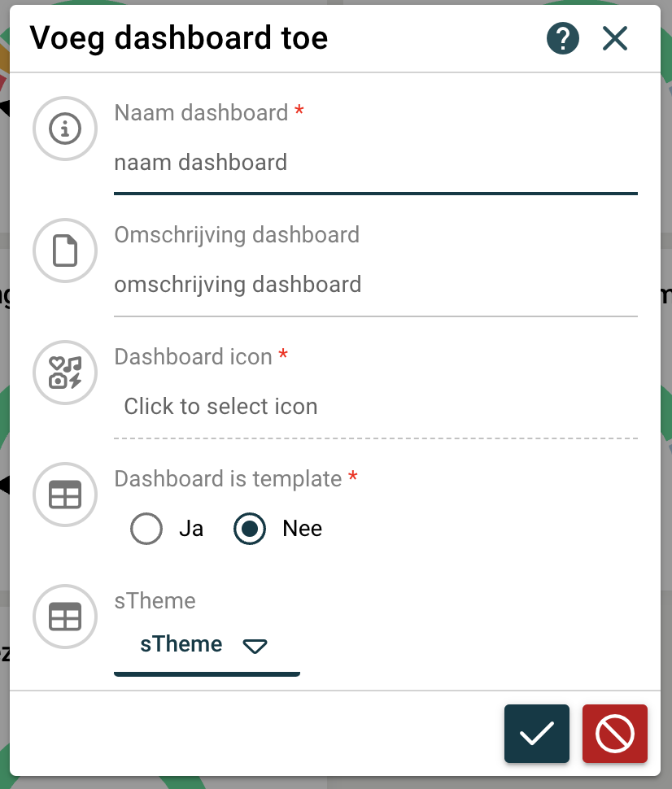672x789 pixels.
Task: Confirm with the checkmark button
Action: pyautogui.click(x=537, y=734)
